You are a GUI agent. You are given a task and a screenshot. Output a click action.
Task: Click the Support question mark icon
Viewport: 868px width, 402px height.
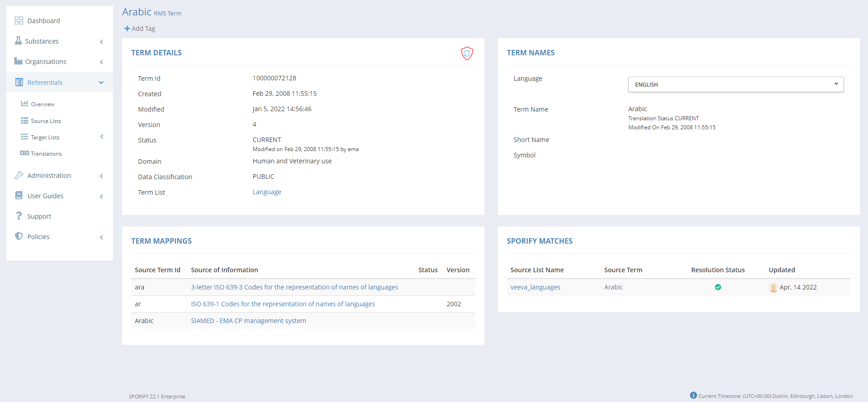coord(19,216)
